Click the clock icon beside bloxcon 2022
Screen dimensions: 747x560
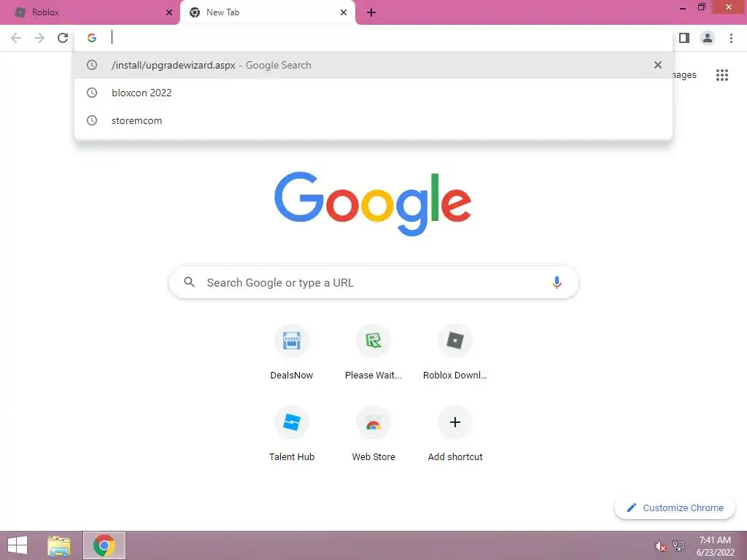click(92, 93)
